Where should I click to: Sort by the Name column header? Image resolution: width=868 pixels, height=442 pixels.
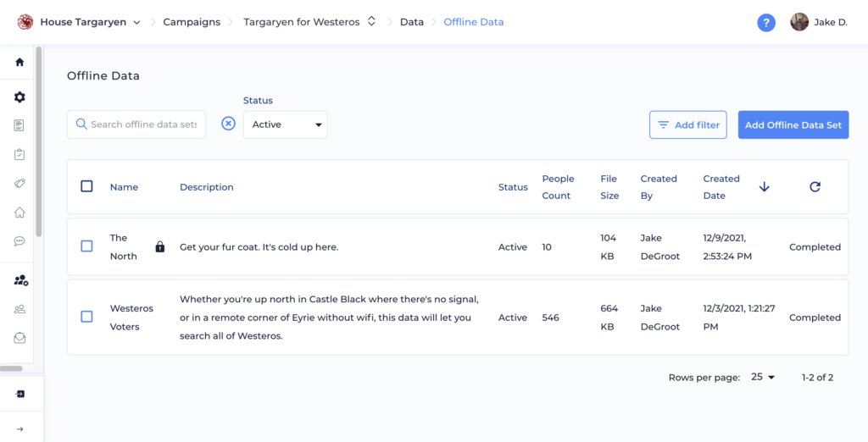[124, 187]
